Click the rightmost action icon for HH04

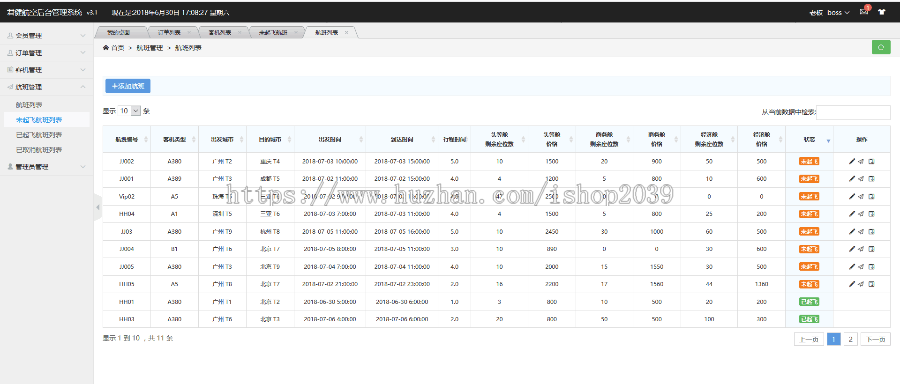point(871,214)
